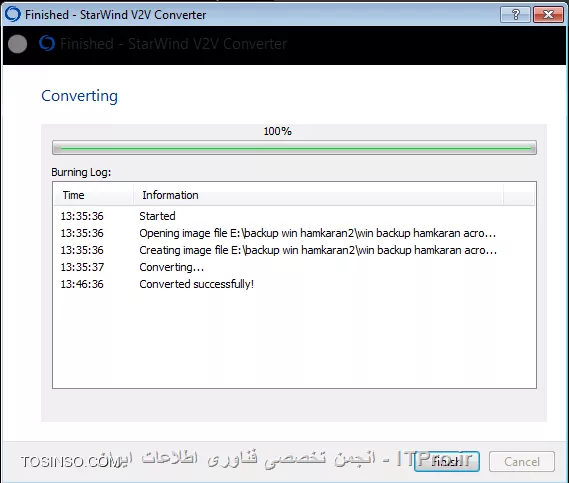Click the StarWind logo in black header
The image size is (569, 483).
coord(47,44)
